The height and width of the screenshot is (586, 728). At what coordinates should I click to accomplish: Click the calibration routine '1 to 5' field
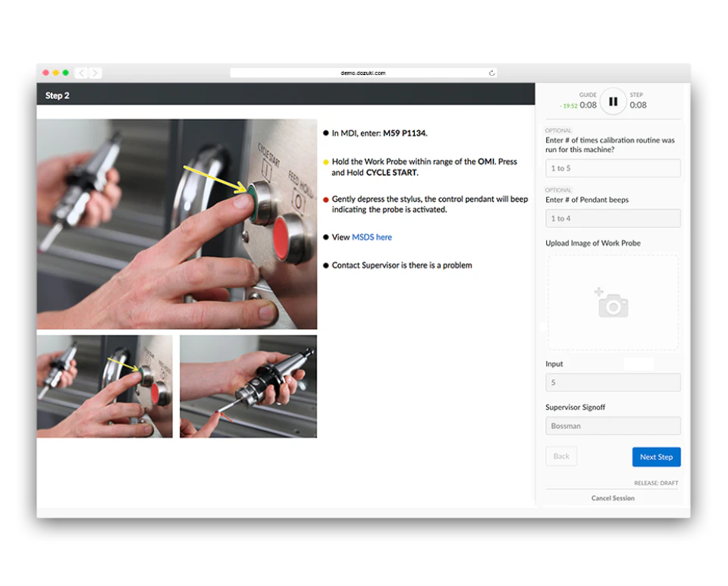[613, 168]
